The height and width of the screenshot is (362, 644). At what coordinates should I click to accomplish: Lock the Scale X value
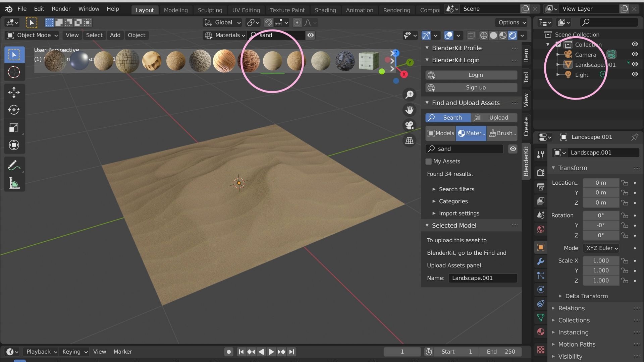pos(625,260)
